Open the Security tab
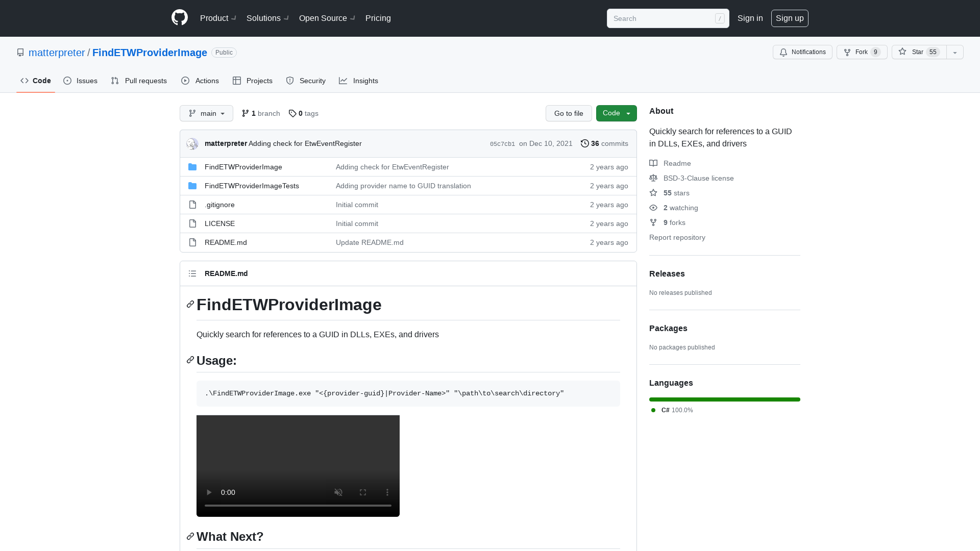This screenshot has width=980, height=551. tap(306, 81)
